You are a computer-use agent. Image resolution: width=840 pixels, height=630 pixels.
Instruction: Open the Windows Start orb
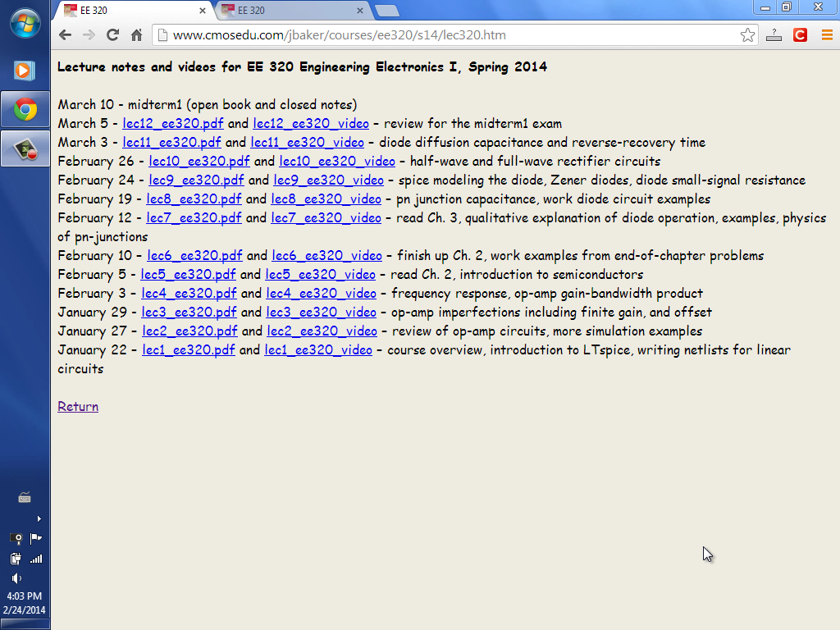pos(25,24)
